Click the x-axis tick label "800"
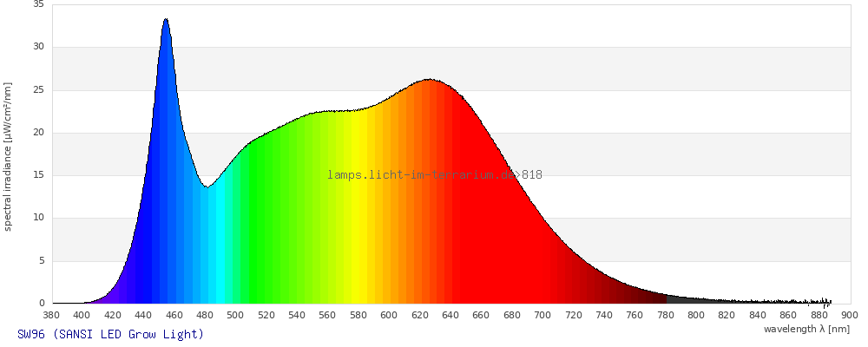Image resolution: width=868 pixels, height=347 pixels. [x=696, y=316]
